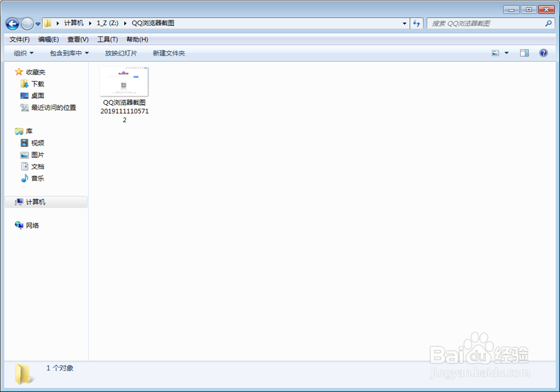560x392 pixels.
Task: Open the 查看(V) menu
Action: (x=78, y=39)
